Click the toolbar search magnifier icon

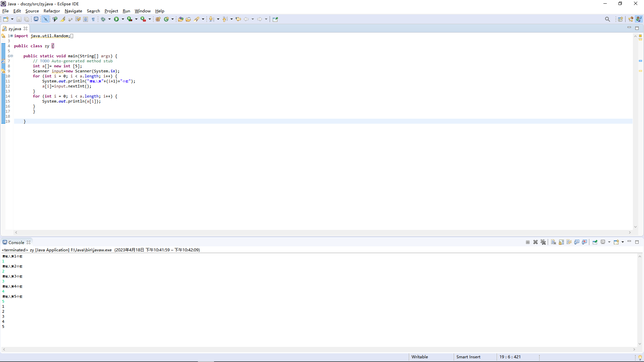tap(607, 19)
